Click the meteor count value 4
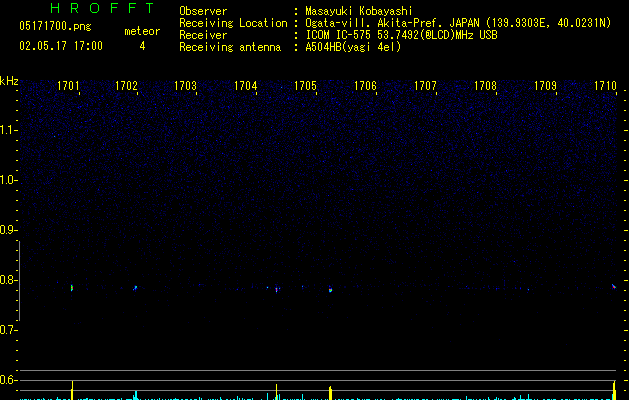Image resolution: width=629 pixels, height=400 pixels. pos(142,46)
